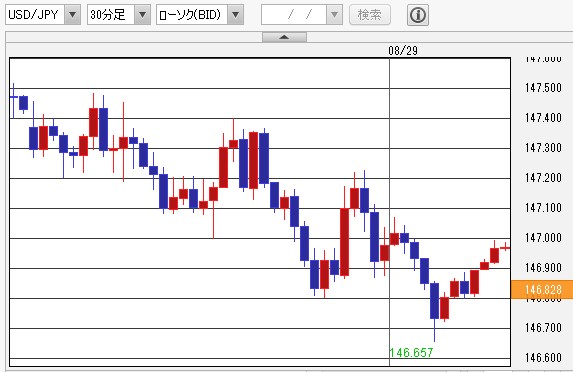Screen dimensions: 573x372
Task: Click the 検索 search button
Action: (369, 15)
